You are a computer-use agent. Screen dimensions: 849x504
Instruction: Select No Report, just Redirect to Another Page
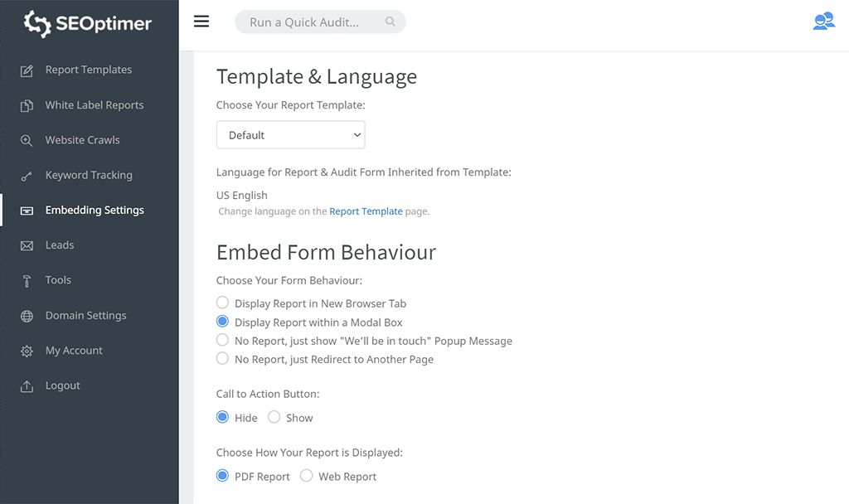(222, 359)
